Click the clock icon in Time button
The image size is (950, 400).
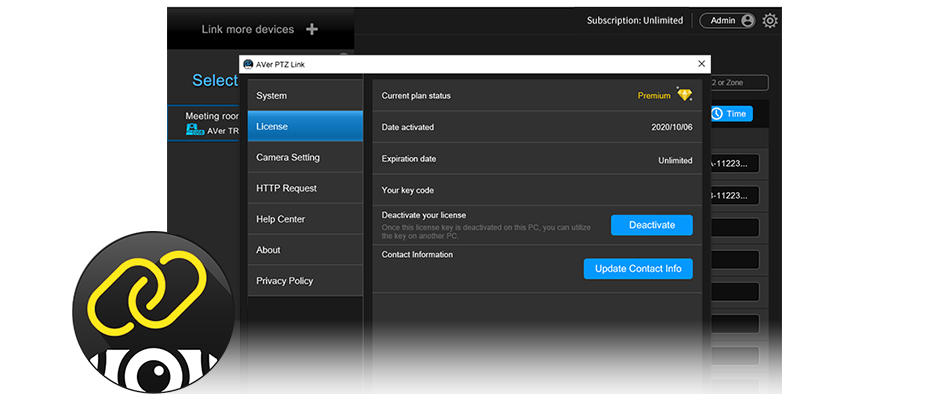(717, 114)
